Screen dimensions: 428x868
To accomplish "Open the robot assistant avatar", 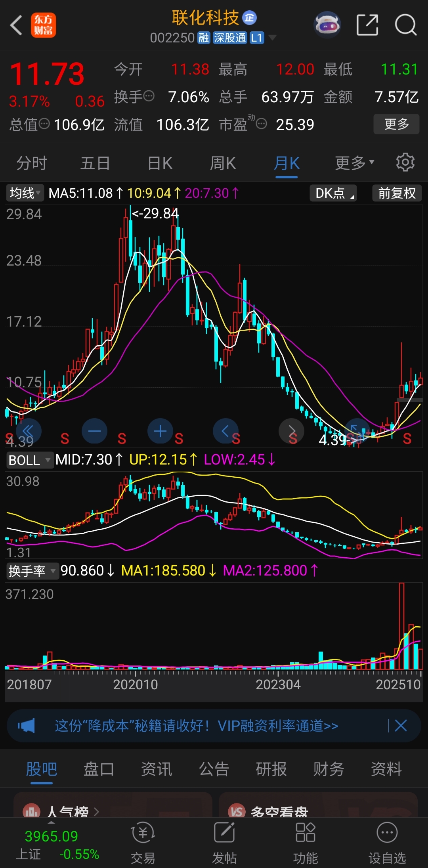I will tap(327, 25).
